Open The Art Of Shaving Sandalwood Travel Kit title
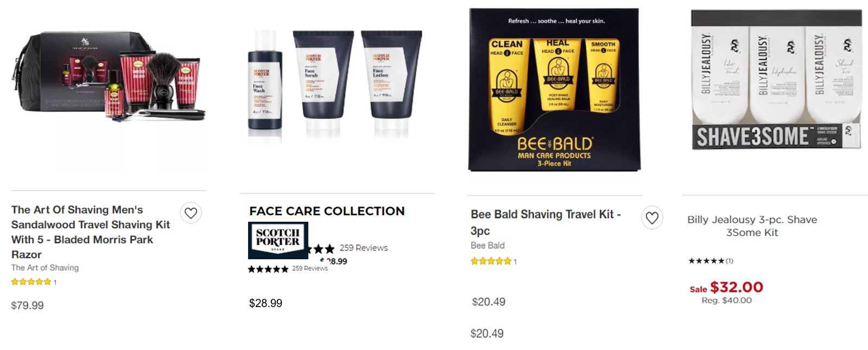Image resolution: width=868 pixels, height=350 pixels. click(91, 232)
